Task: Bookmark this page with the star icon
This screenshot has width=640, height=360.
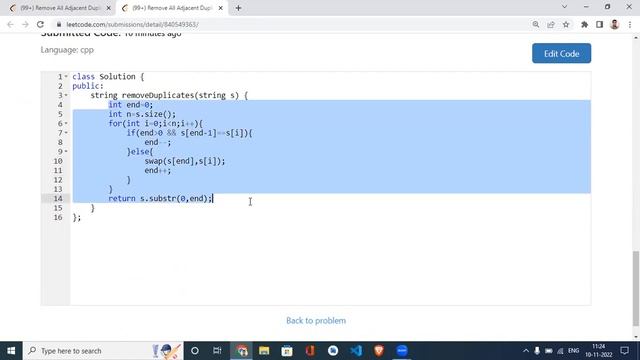Action: (566, 24)
